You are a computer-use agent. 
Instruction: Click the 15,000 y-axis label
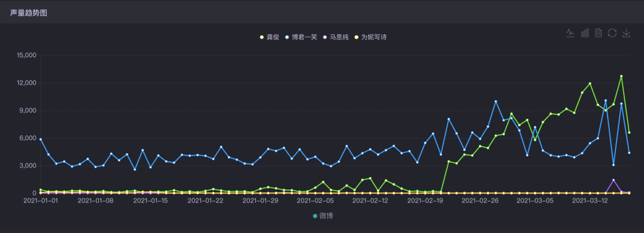click(27, 55)
